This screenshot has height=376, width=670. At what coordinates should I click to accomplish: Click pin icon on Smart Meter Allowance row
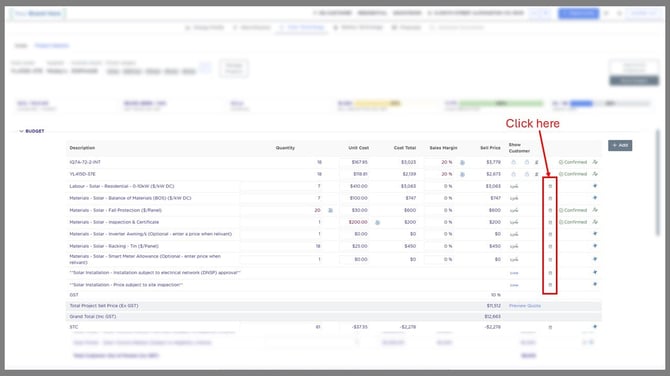click(595, 259)
